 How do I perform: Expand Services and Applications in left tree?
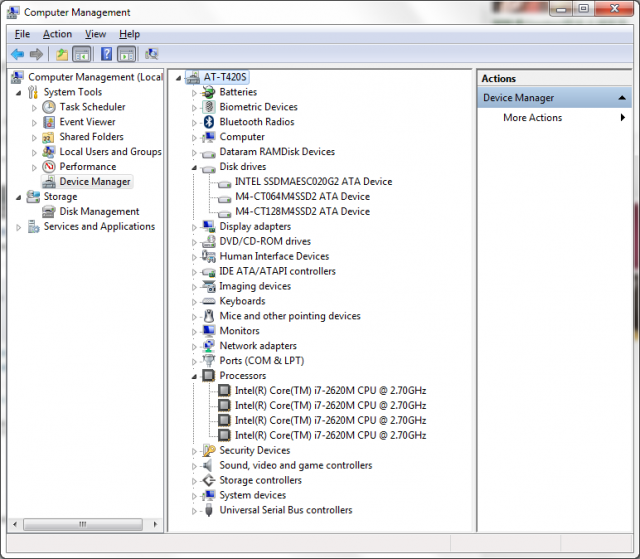pos(18,228)
